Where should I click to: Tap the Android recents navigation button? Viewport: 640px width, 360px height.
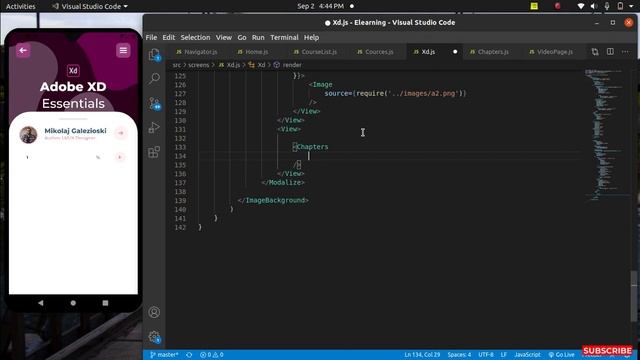tap(105, 303)
